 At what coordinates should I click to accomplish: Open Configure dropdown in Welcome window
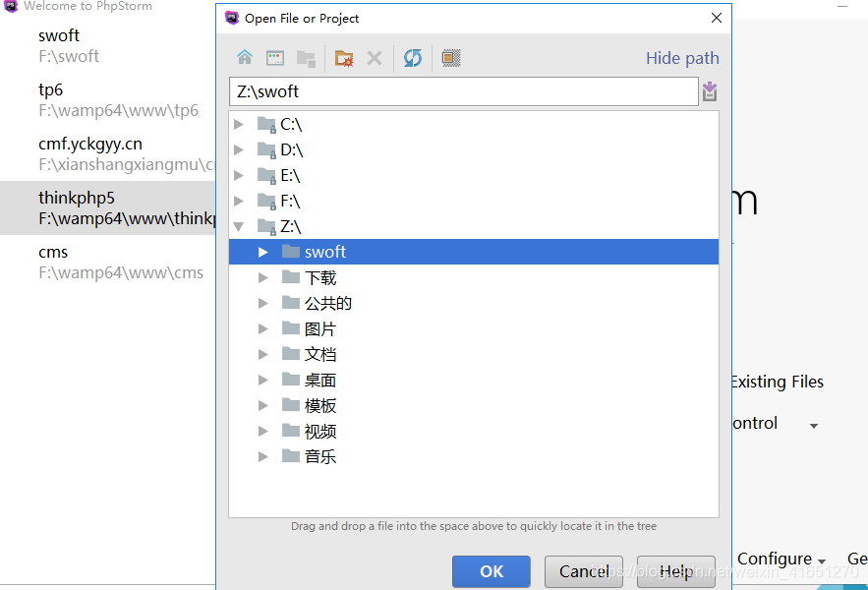click(781, 559)
